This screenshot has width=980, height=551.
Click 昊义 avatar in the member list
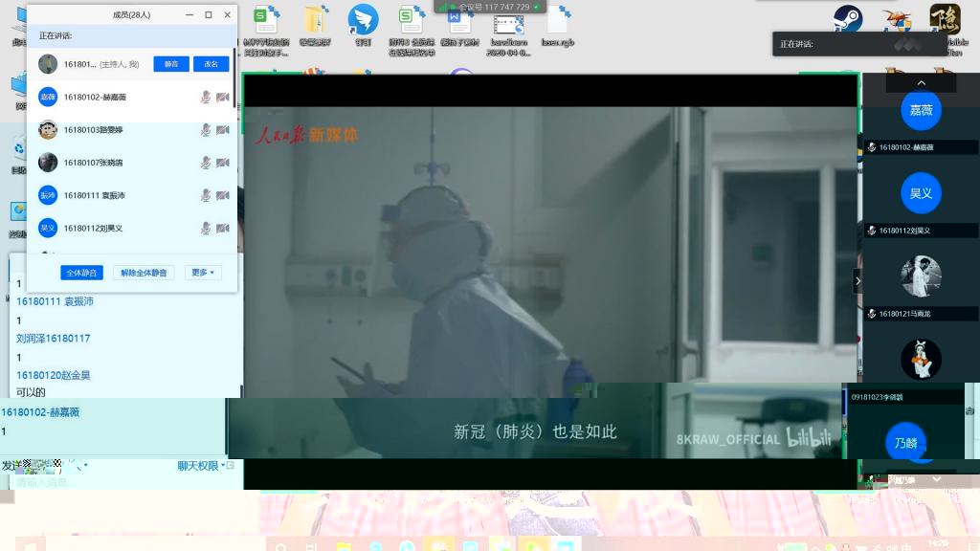click(48, 228)
